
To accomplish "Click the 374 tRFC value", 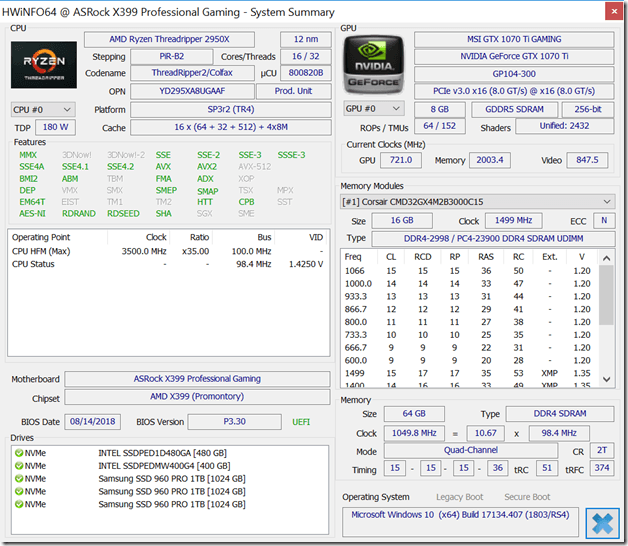I will pyautogui.click(x=602, y=468).
